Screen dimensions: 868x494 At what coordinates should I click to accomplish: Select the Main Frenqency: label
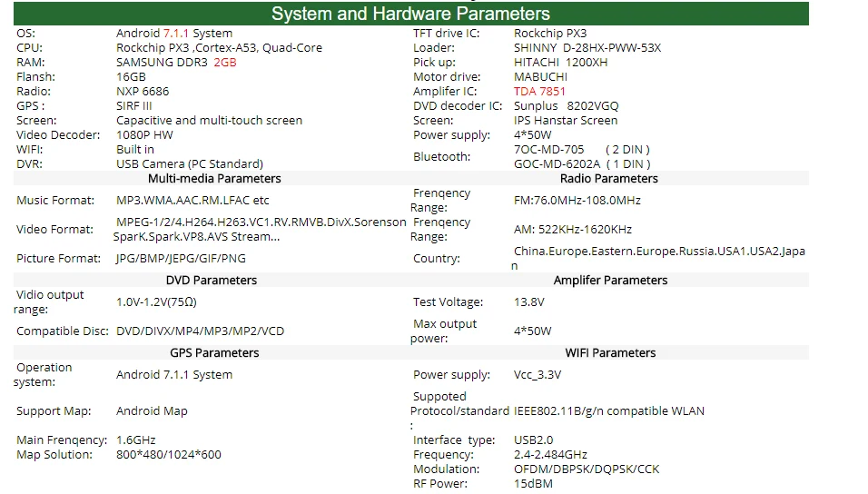point(62,440)
